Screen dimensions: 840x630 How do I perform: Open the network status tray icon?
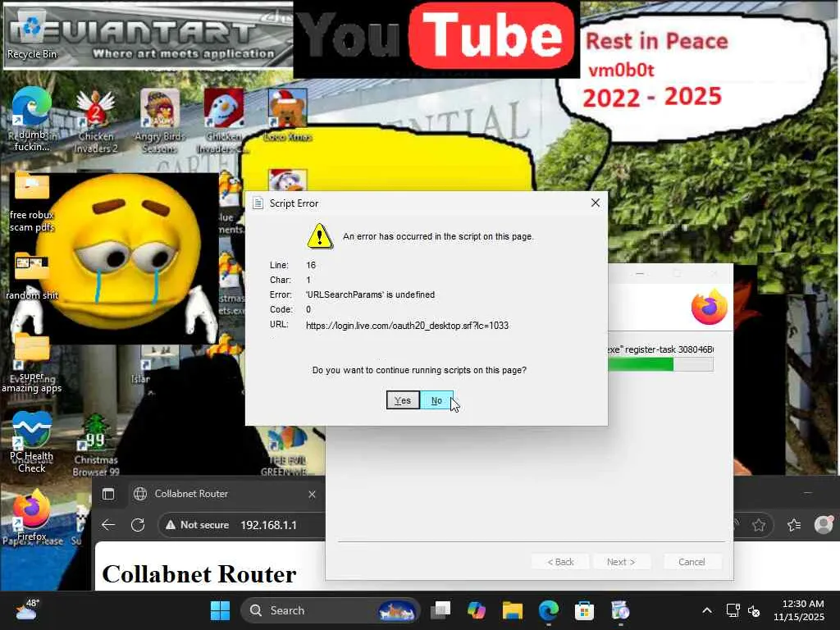coord(733,610)
